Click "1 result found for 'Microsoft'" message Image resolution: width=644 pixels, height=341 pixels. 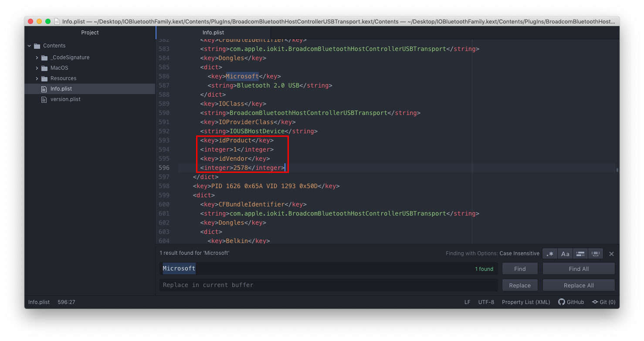pos(194,253)
